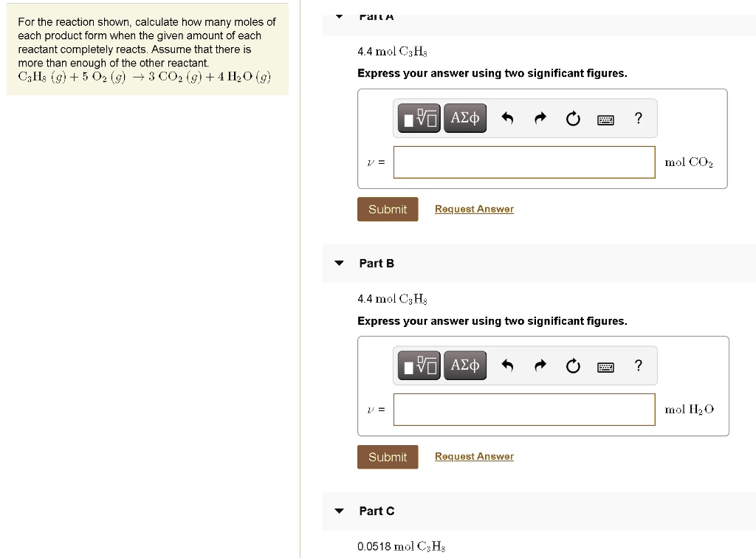This screenshot has width=756, height=558.
Task: Open the keyboard shortcuts icon in Part A
Action: pos(605,119)
